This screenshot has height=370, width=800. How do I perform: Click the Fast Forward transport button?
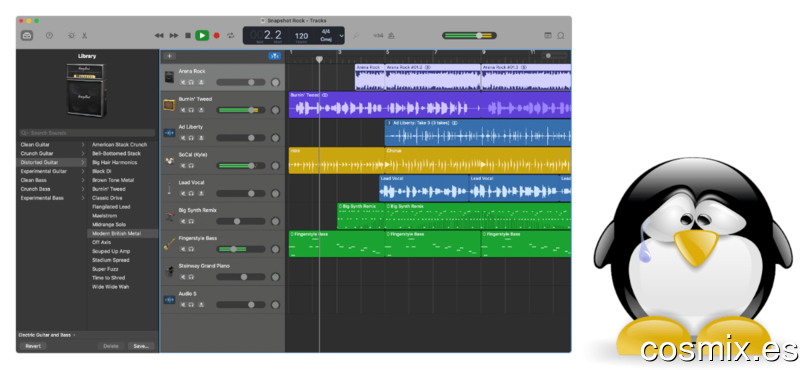[174, 36]
